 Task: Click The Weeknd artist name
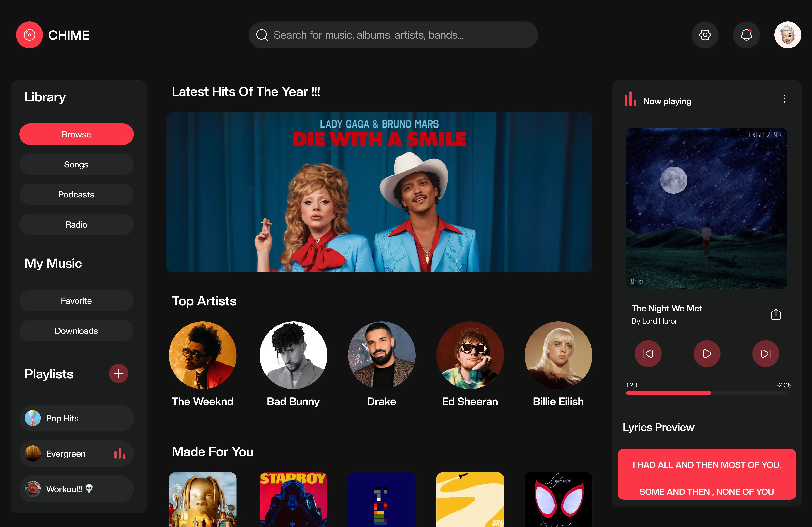coord(203,402)
